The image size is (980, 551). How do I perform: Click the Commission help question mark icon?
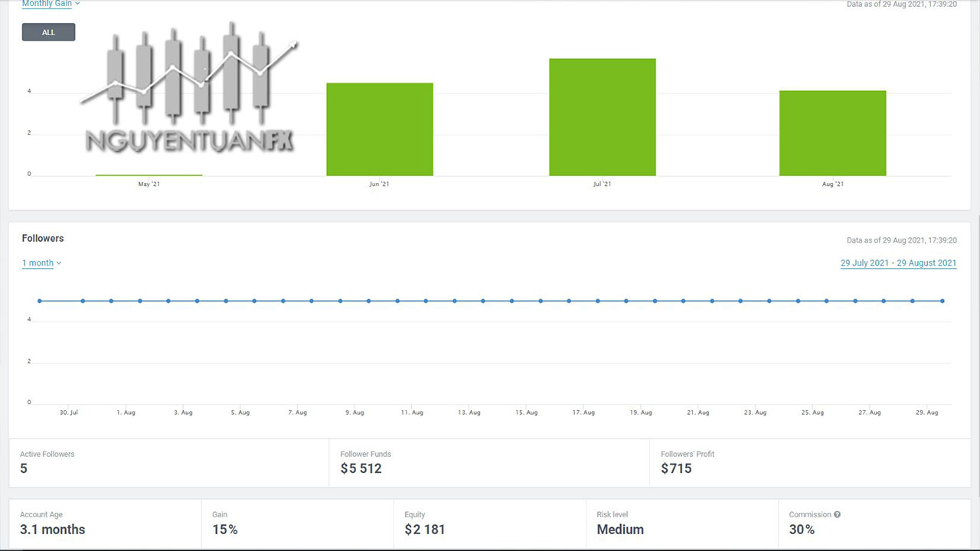coord(837,515)
